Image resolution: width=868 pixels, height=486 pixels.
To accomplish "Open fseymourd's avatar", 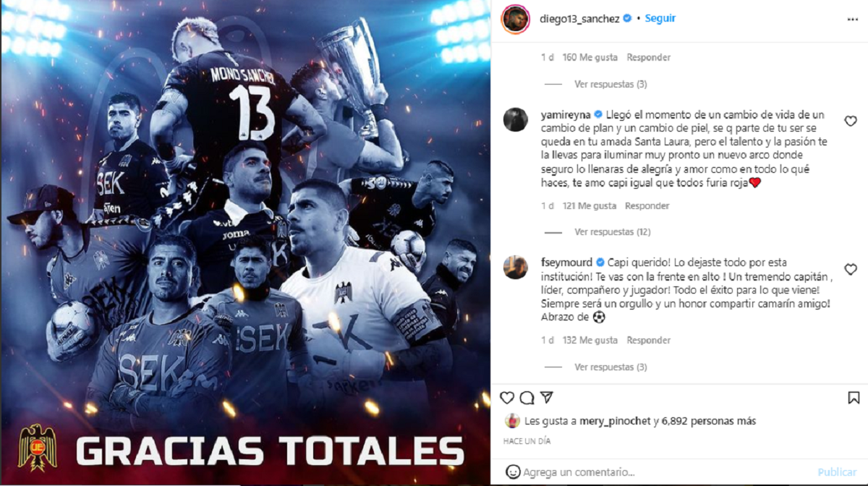I will pos(516,267).
